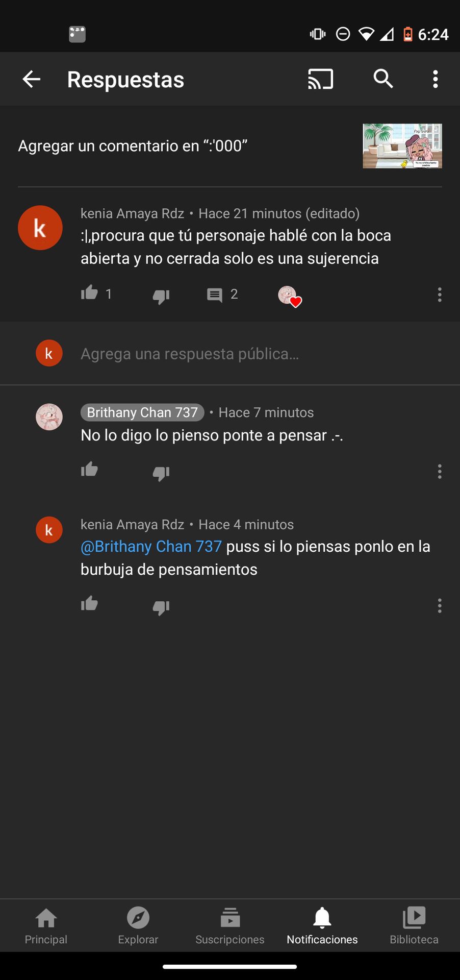Like the reply about burbuja de pensamientos
Image resolution: width=460 pixels, height=980 pixels.
click(89, 604)
